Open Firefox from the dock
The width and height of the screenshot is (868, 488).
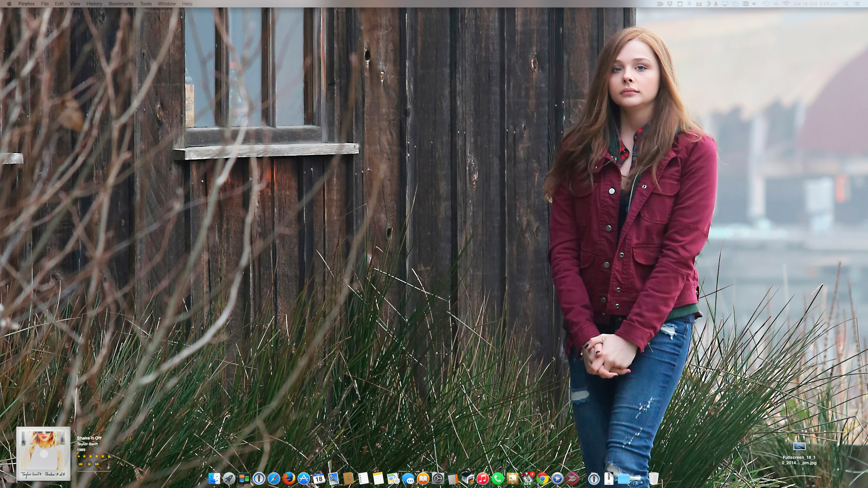click(289, 479)
